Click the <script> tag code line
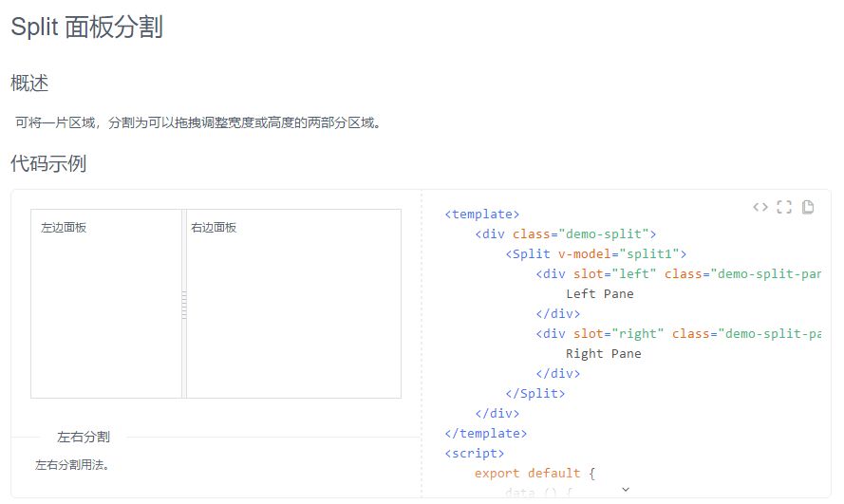This screenshot has width=844, height=504. click(x=474, y=453)
